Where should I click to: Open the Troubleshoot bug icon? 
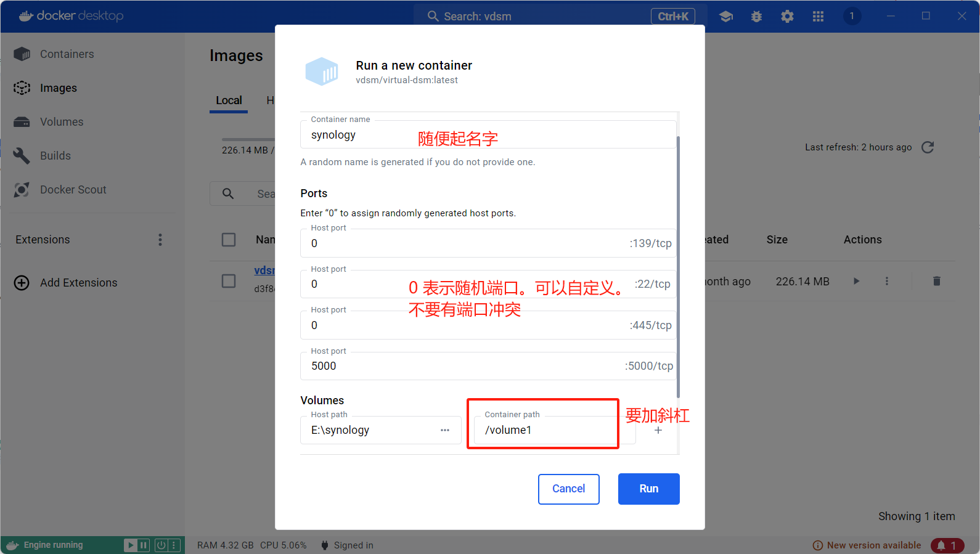[x=757, y=17]
